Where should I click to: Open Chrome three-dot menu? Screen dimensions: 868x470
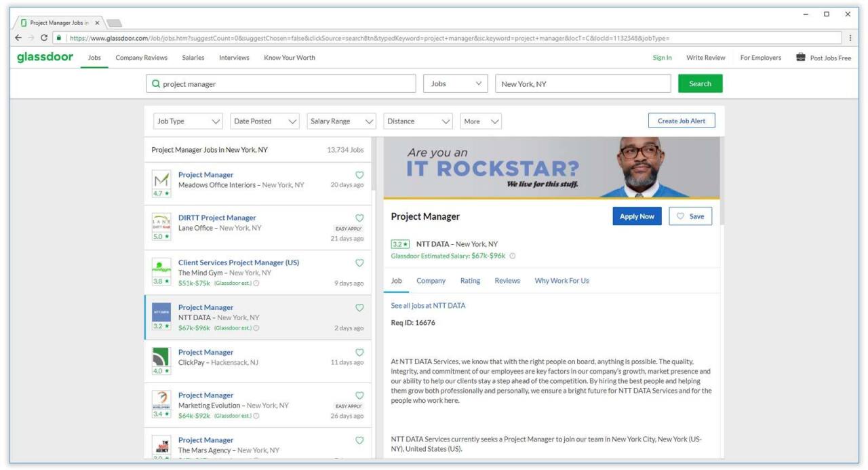click(850, 38)
